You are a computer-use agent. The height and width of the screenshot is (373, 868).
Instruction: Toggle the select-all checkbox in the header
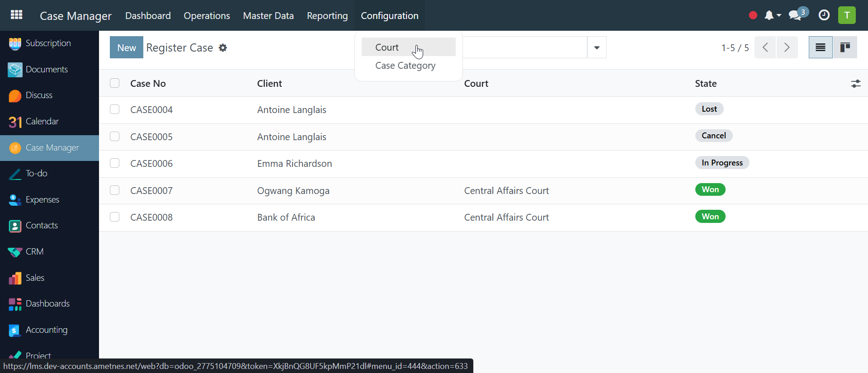coord(115,83)
